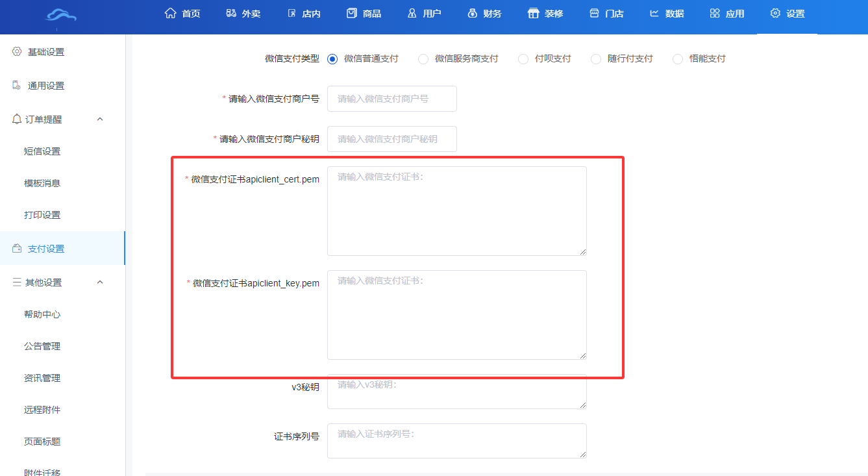Image resolution: width=868 pixels, height=476 pixels.
Task: Select 付呗支付 radio button
Action: [x=523, y=59]
